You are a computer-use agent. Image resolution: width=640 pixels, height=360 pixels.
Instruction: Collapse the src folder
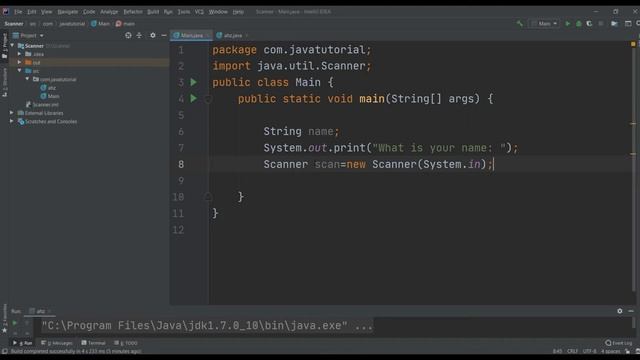click(19, 71)
